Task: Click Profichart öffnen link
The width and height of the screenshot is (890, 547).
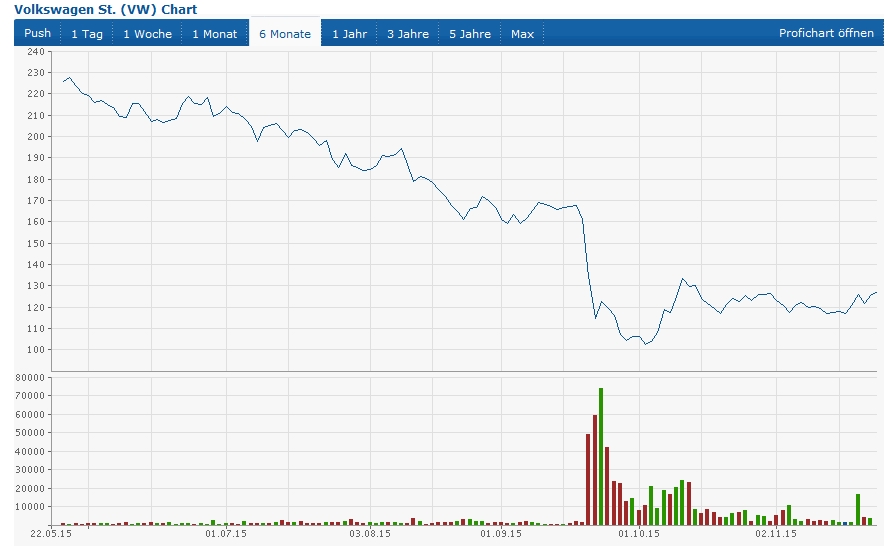Action: (x=826, y=33)
